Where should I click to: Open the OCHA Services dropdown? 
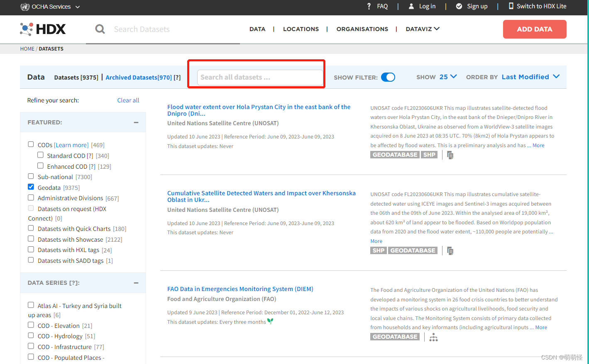click(50, 7)
